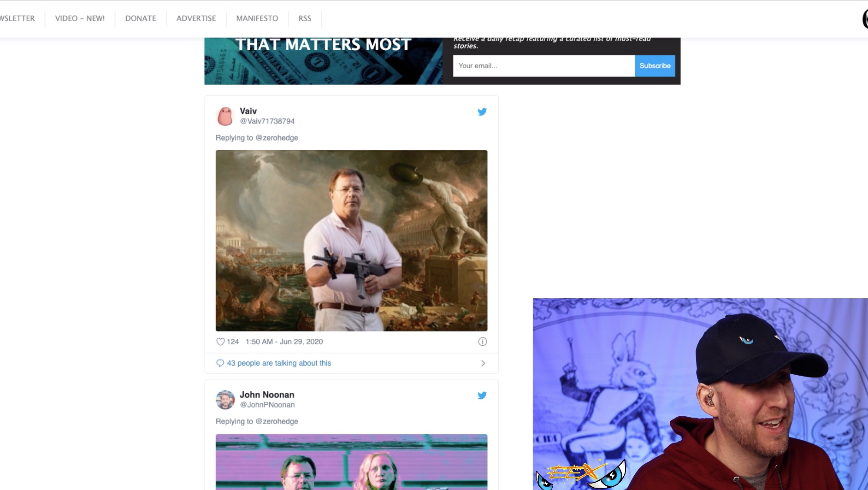Screen dimensions: 868x490
Task: Follow the @zerohedge mention in Vaiv's reply
Action: [277, 138]
